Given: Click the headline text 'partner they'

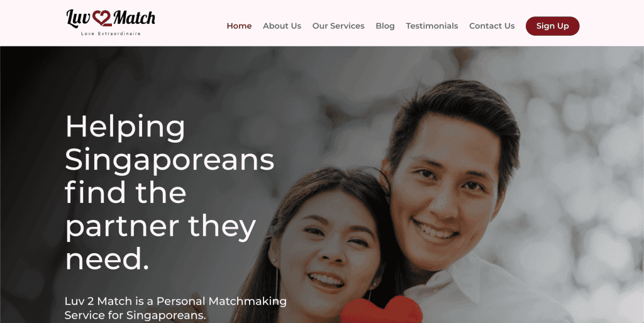Looking at the screenshot, I should coord(160,227).
